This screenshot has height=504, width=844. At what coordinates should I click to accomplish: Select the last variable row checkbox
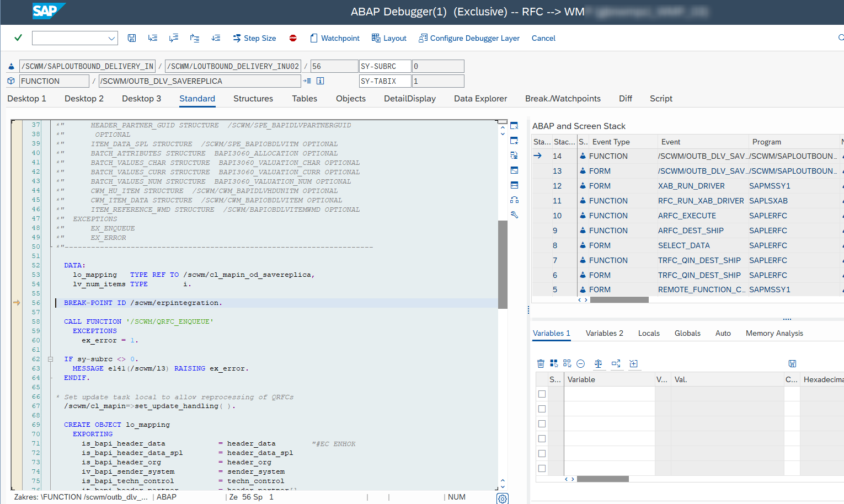(x=542, y=468)
